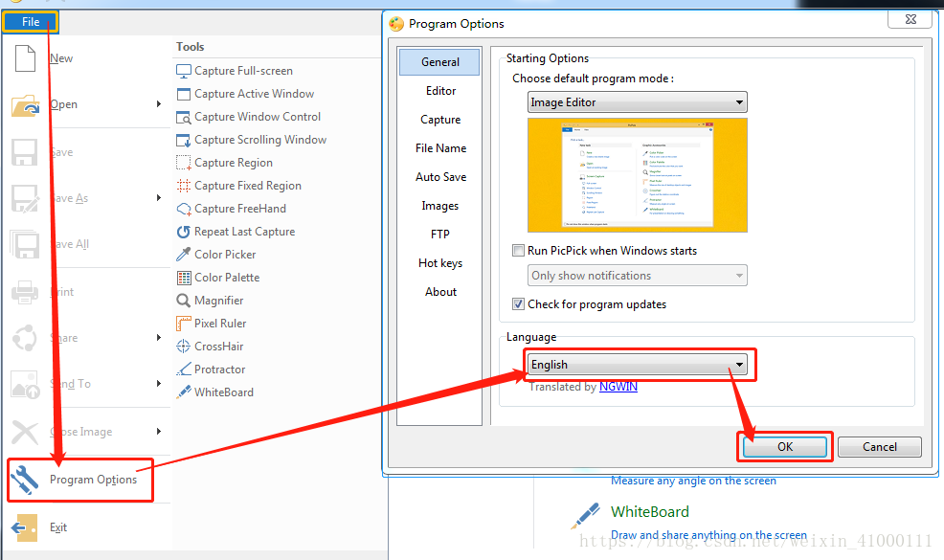The image size is (944, 560).
Task: Click the WhiteBoard heading link below dialog
Action: pos(650,512)
